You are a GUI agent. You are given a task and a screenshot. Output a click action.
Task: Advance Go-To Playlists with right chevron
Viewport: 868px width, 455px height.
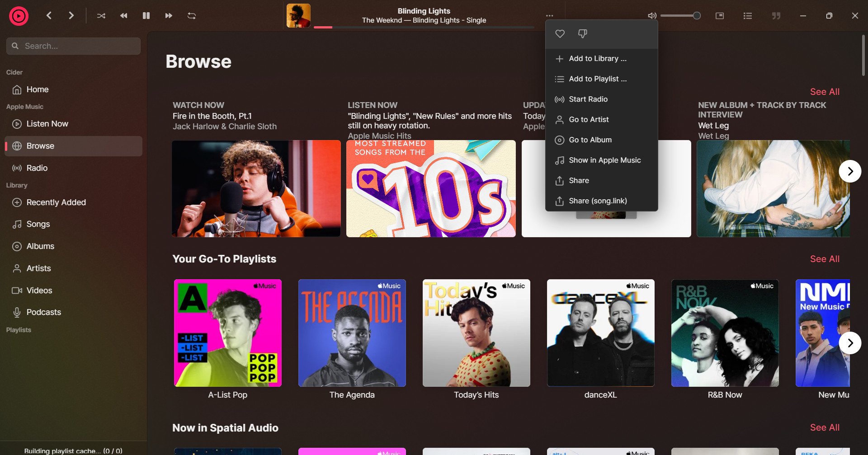(x=850, y=343)
